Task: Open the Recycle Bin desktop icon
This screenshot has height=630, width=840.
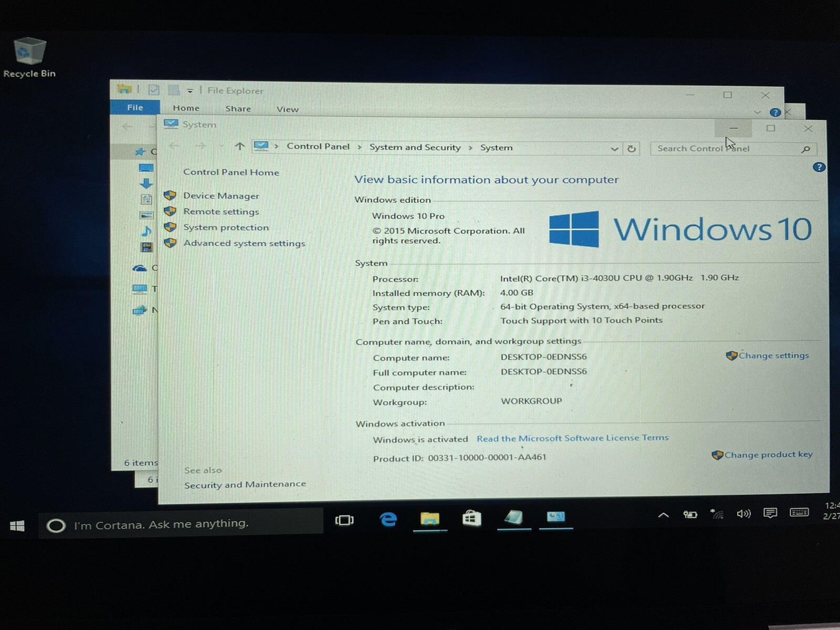Action: [29, 58]
